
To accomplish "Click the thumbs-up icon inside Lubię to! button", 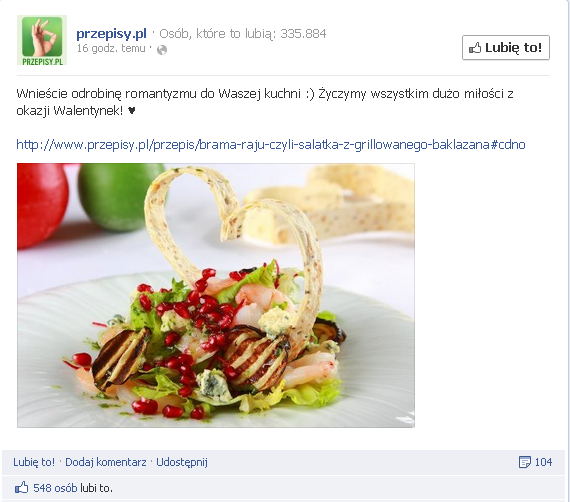I will (475, 48).
